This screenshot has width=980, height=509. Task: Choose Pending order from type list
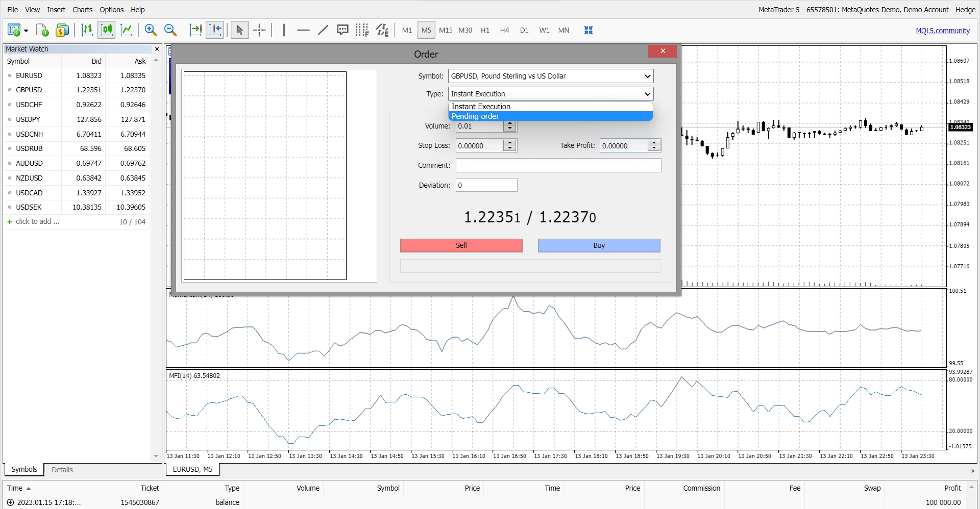(551, 116)
